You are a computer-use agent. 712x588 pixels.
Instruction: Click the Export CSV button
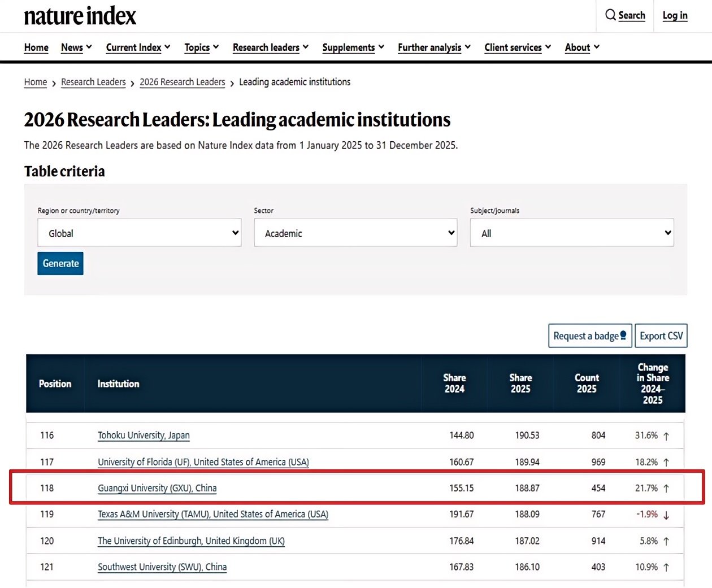tap(661, 336)
